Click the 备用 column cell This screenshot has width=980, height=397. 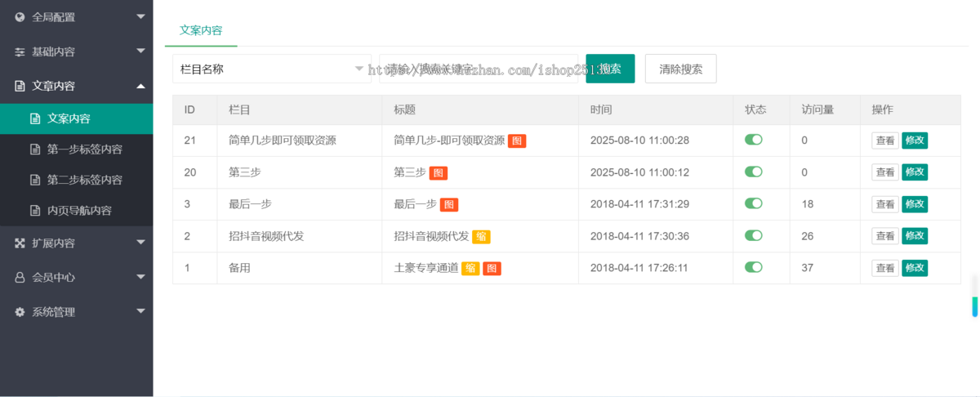[299, 268]
